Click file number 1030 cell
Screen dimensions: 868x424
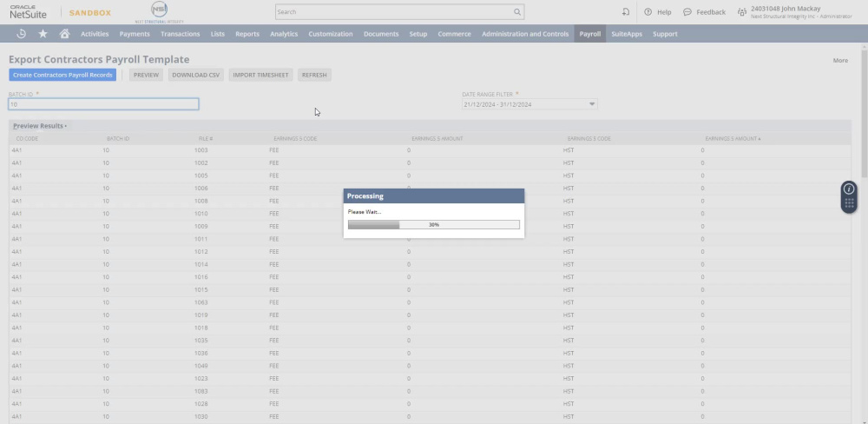click(201, 416)
